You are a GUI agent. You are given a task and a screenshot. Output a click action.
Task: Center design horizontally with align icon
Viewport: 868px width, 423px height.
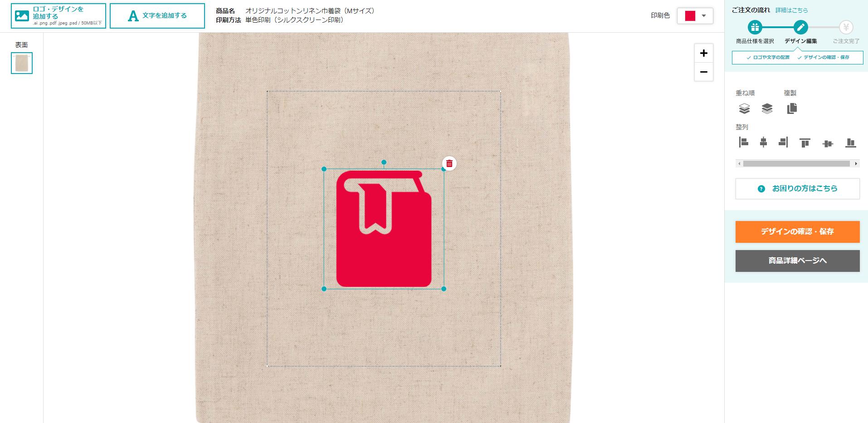pyautogui.click(x=763, y=143)
